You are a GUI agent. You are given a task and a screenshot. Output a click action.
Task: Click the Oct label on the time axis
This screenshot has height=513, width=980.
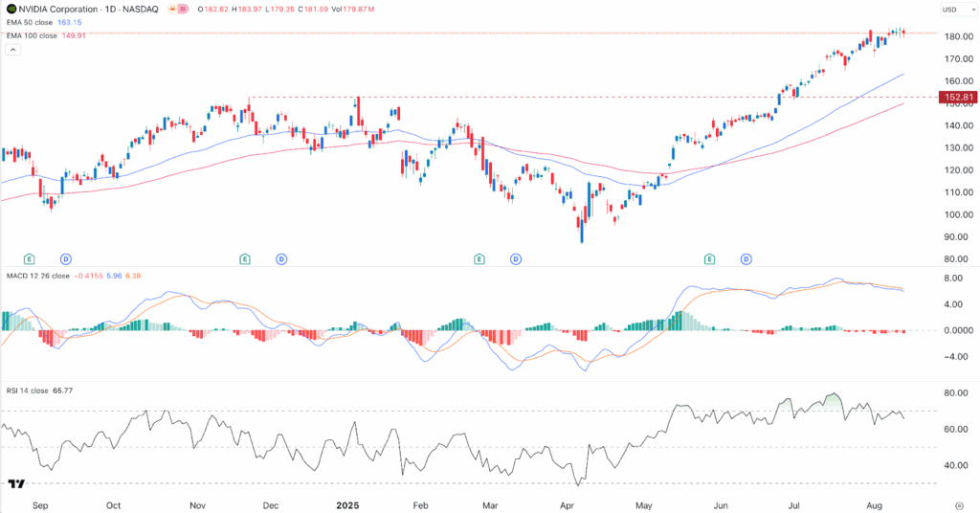pos(113,505)
